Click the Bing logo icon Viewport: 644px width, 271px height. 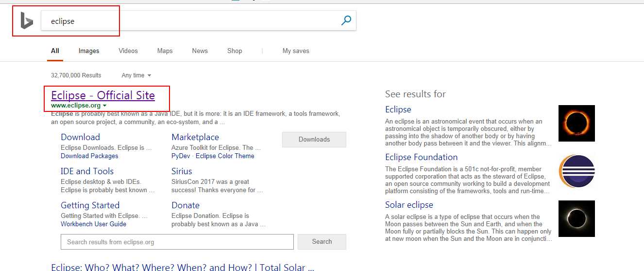[x=27, y=21]
